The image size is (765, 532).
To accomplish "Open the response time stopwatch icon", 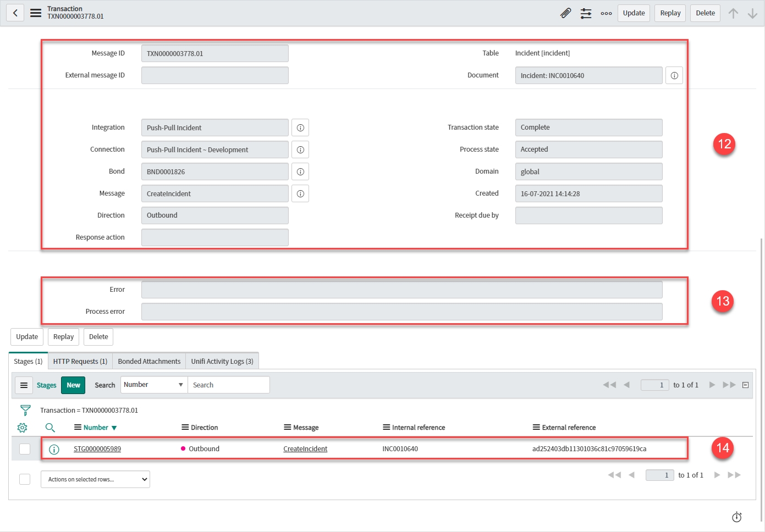I will tap(736, 517).
